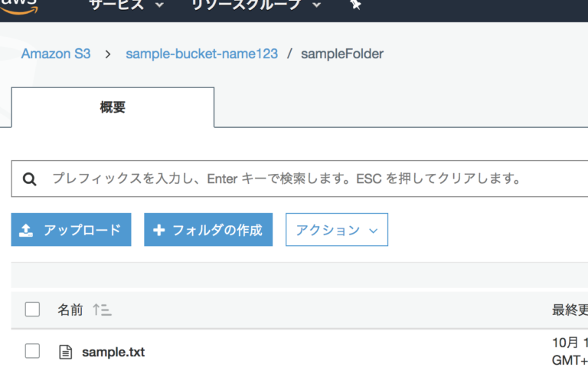
Task: Click the sampleFolder breadcrumb text
Action: pos(341,54)
